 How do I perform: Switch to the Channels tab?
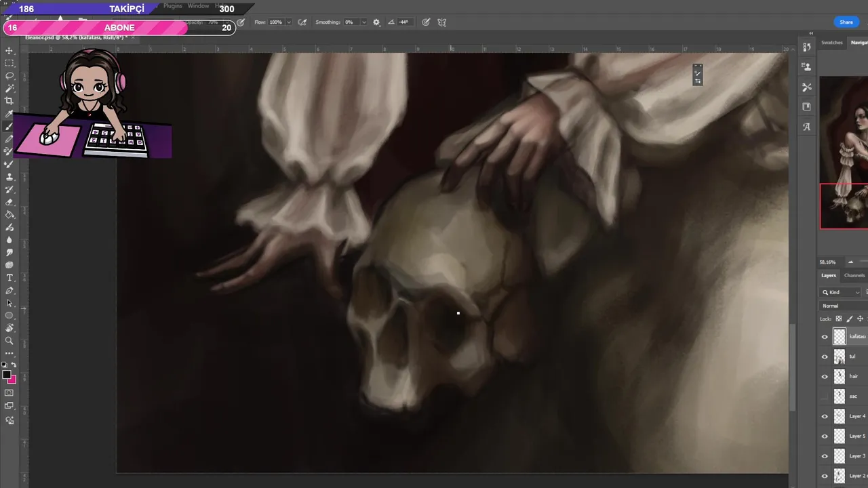click(x=854, y=275)
